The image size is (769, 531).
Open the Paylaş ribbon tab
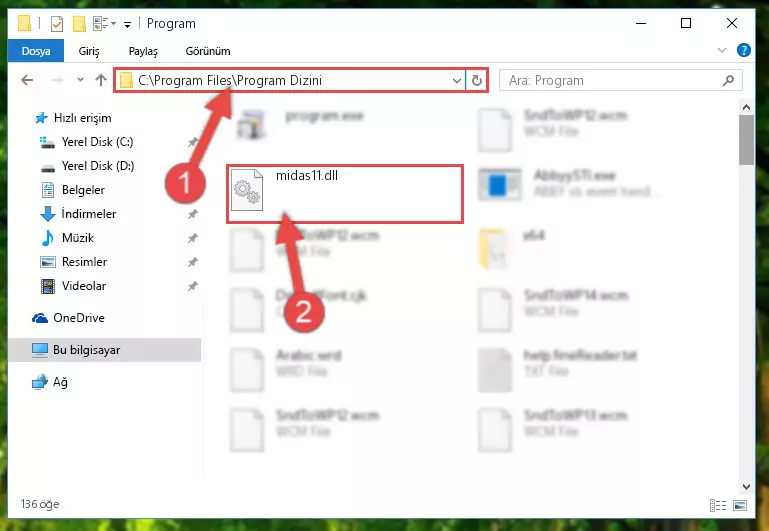click(x=143, y=51)
